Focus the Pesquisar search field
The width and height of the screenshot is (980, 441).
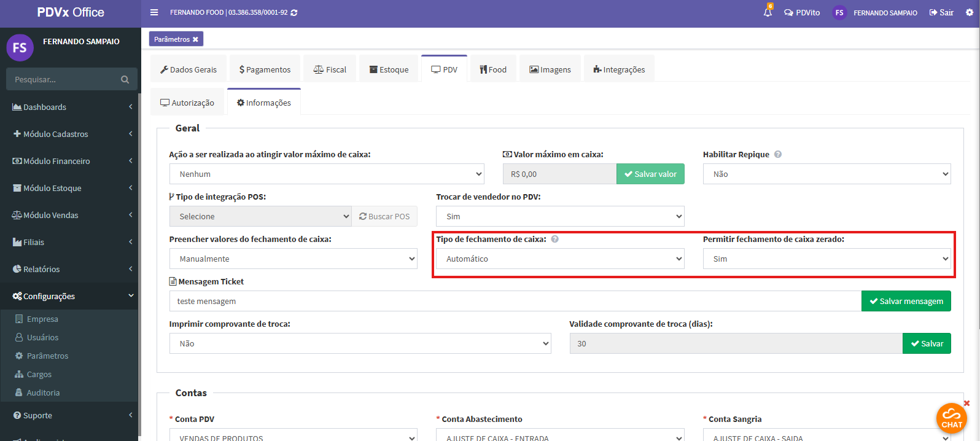point(61,79)
